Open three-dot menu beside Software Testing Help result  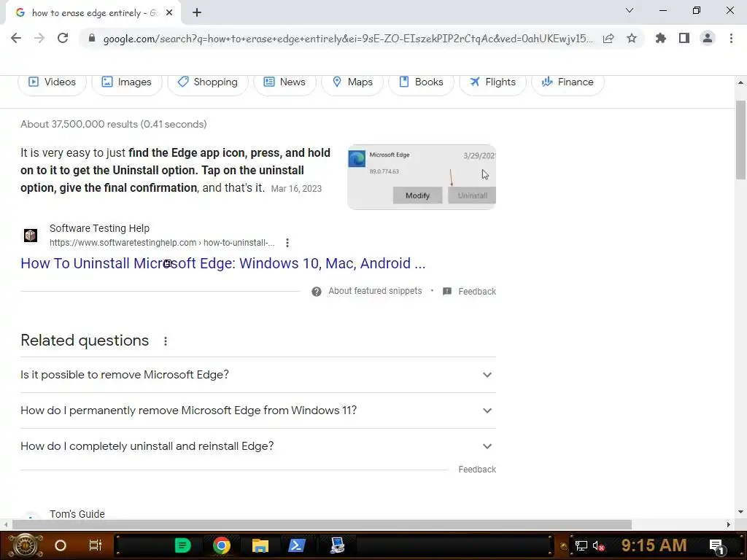287,243
